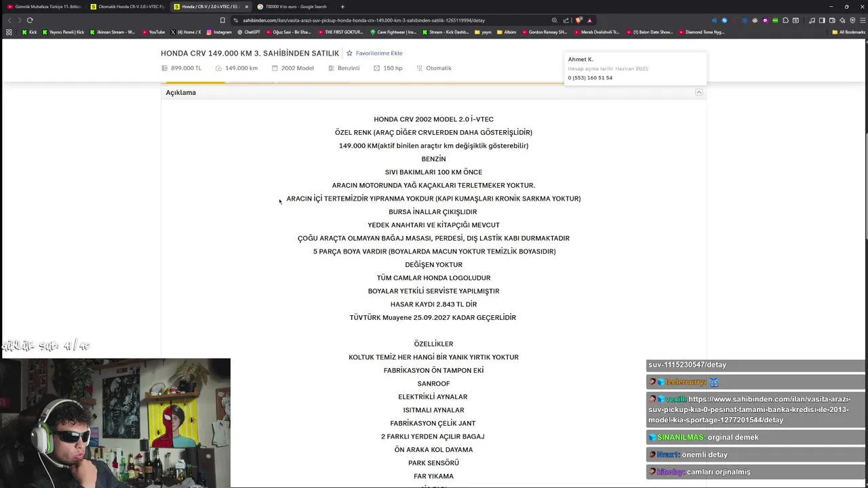This screenshot has height=488, width=868.
Task: Switch to the Otomatik Honda CR-V tab
Action: (127, 7)
